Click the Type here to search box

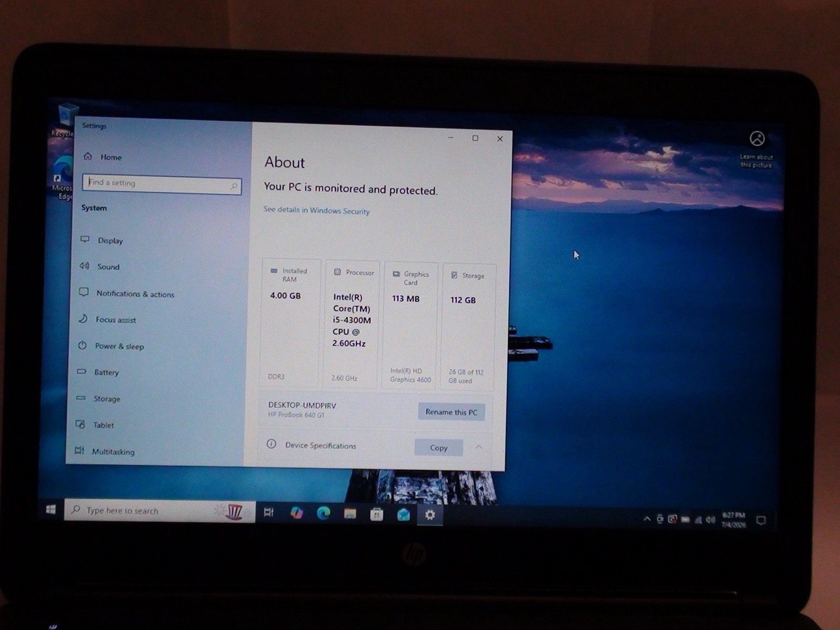pyautogui.click(x=160, y=511)
